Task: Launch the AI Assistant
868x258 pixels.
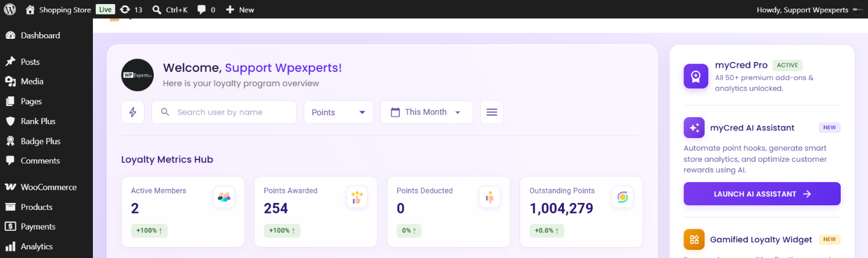Action: pos(762,194)
